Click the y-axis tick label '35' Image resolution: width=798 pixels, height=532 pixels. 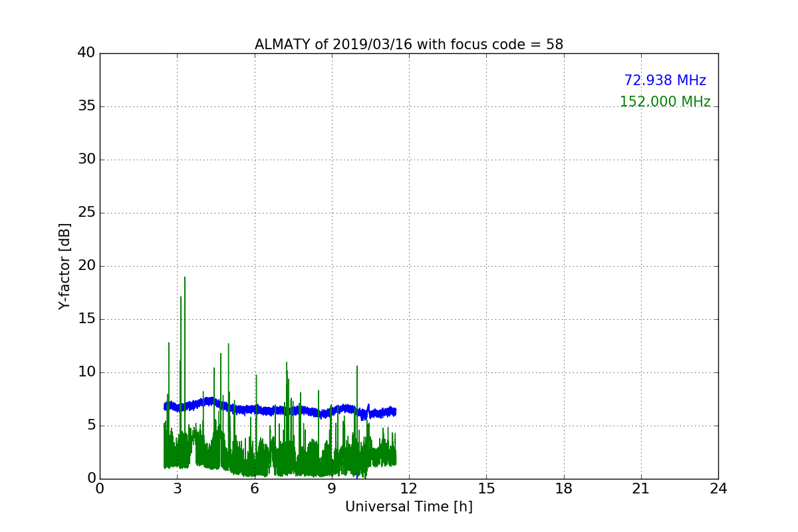pyautogui.click(x=86, y=106)
